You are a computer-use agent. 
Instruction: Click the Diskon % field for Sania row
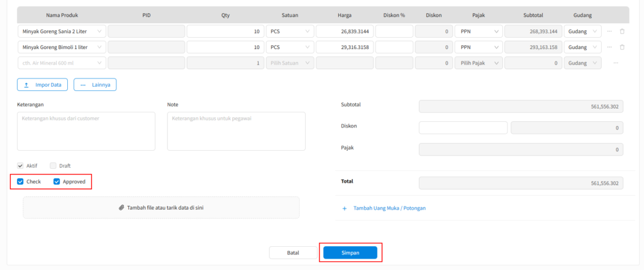(394, 31)
